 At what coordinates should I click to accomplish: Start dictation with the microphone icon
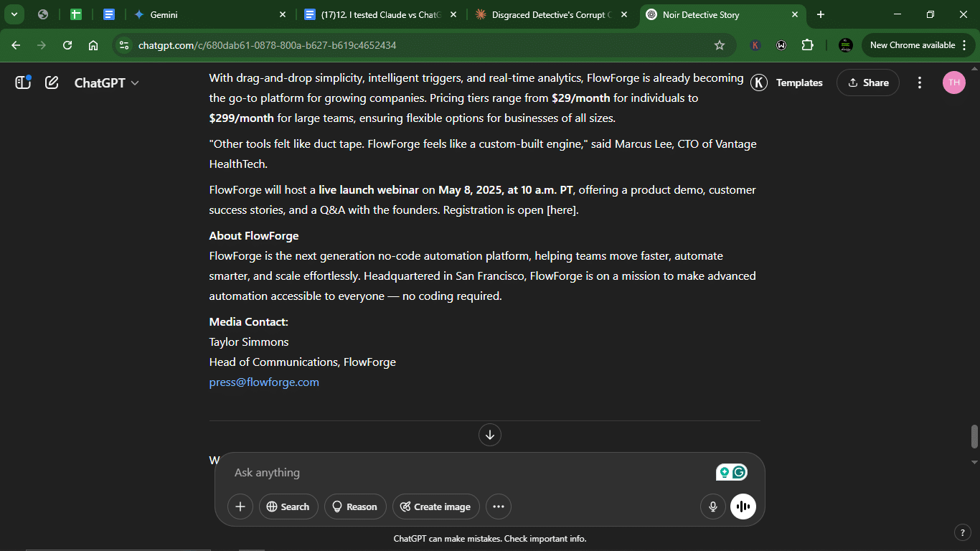[712, 507]
